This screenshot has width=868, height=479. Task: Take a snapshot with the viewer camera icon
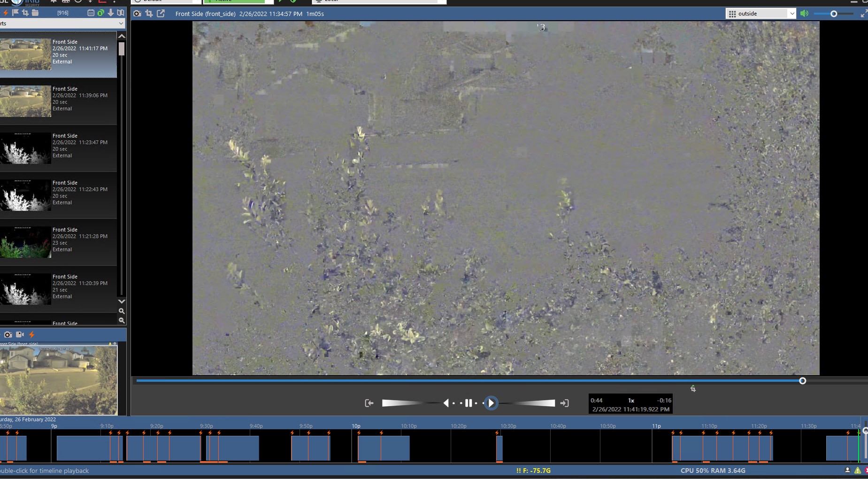pyautogui.click(x=137, y=14)
